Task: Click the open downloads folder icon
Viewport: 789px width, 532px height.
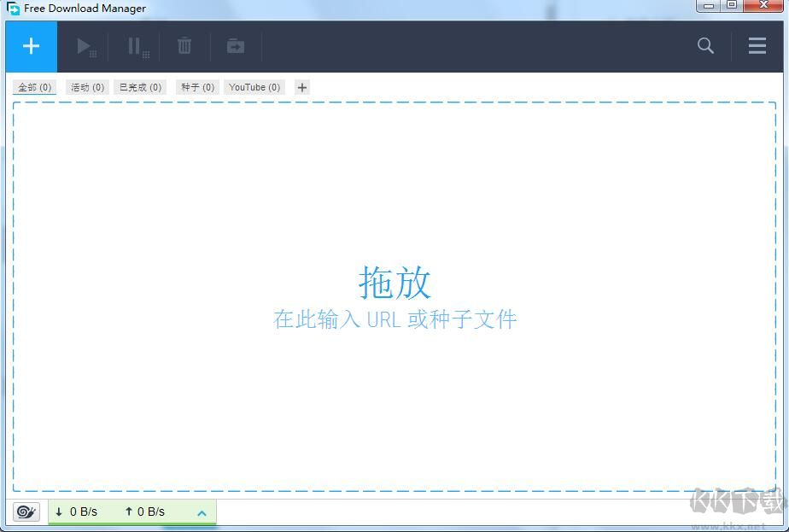Action: pos(235,46)
